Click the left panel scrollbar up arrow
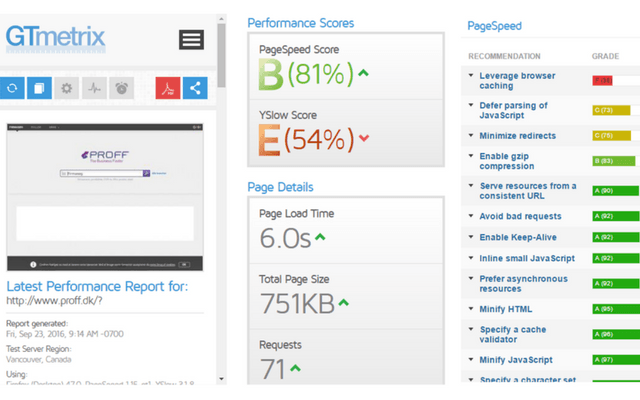640x400 pixels. [x=221, y=19]
